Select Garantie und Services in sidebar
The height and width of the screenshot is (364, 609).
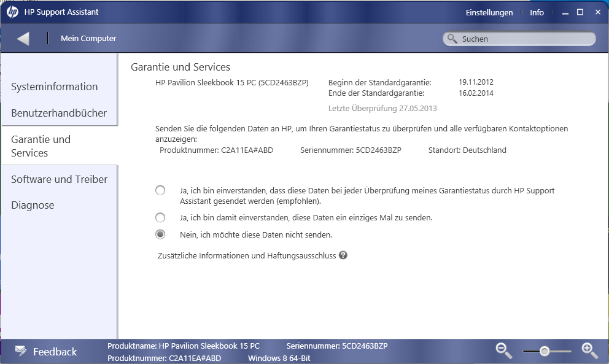pyautogui.click(x=41, y=146)
